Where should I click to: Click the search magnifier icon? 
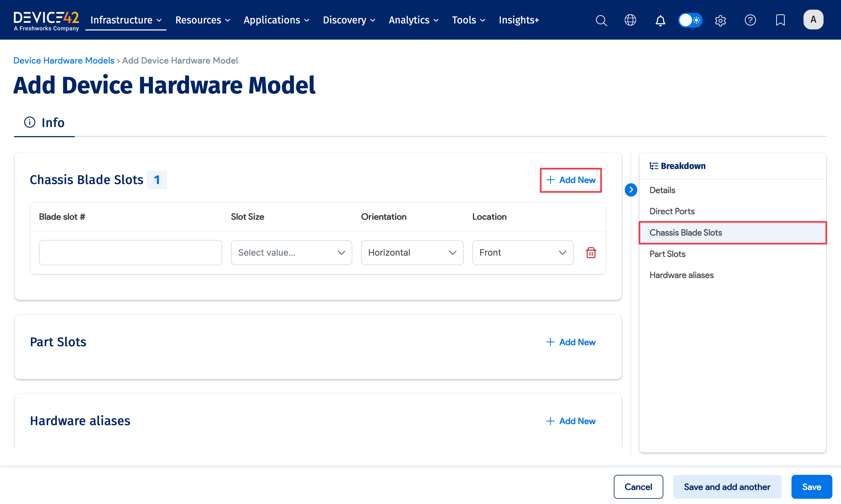click(x=601, y=20)
